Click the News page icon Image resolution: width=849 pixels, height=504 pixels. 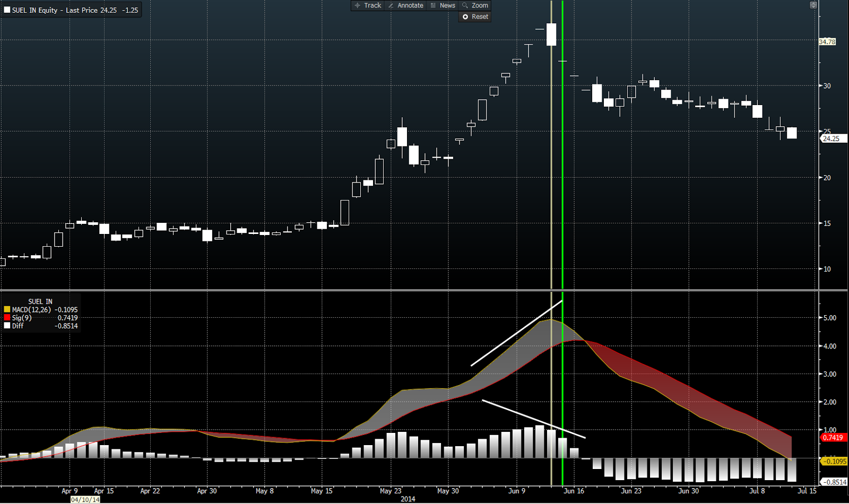coord(433,5)
